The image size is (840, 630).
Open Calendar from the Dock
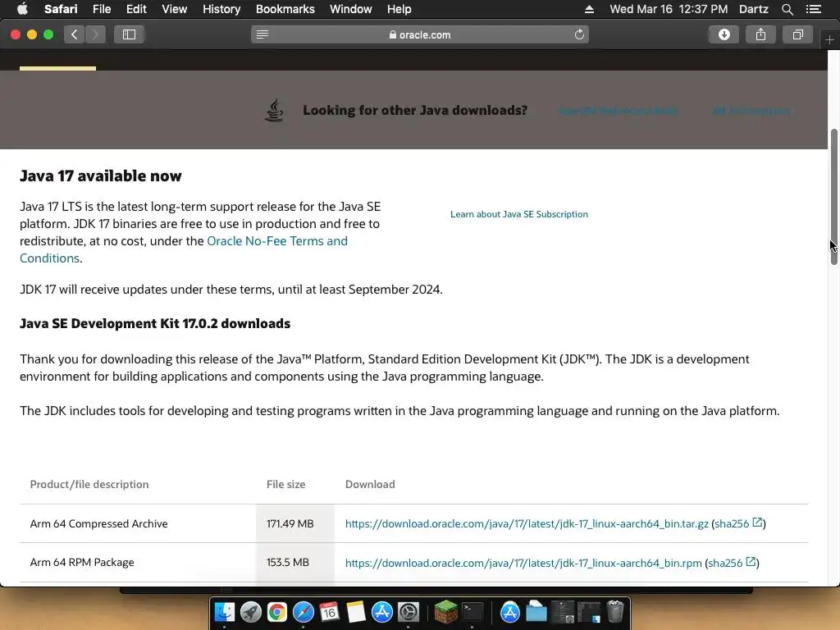(x=330, y=612)
